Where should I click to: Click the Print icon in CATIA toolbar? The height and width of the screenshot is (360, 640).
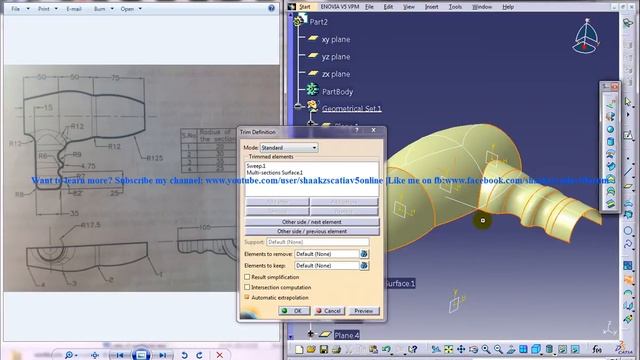tap(336, 349)
